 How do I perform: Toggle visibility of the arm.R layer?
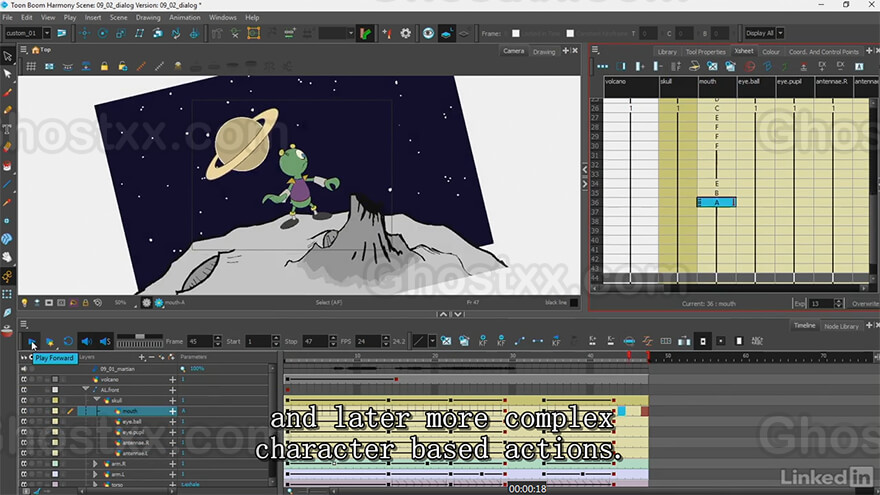tap(24, 464)
